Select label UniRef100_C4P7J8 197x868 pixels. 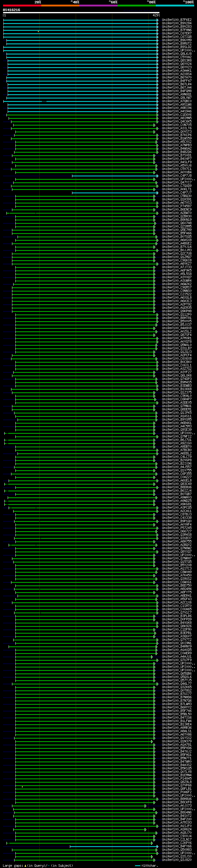(177, 176)
